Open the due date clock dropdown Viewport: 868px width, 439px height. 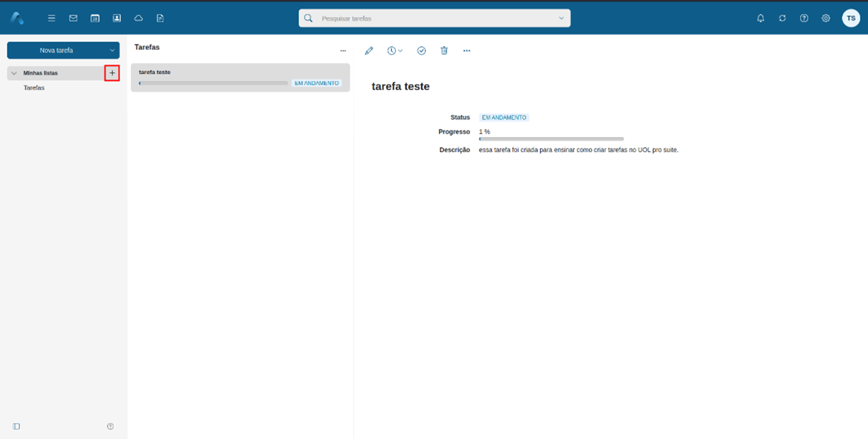coord(395,50)
